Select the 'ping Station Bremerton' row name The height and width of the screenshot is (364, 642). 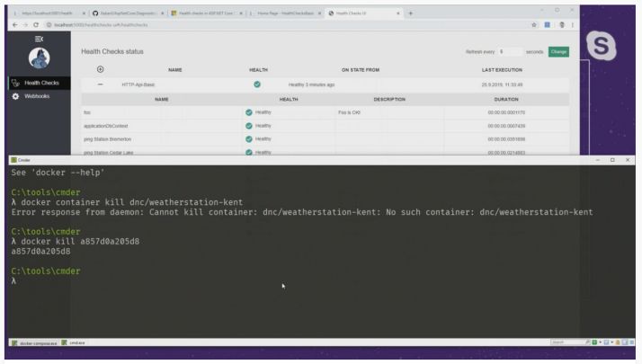[x=107, y=139]
